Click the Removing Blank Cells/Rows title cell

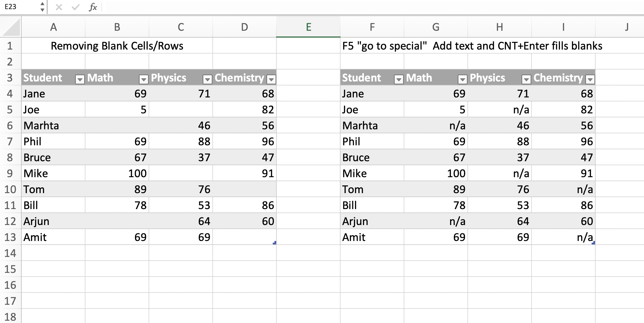point(117,46)
